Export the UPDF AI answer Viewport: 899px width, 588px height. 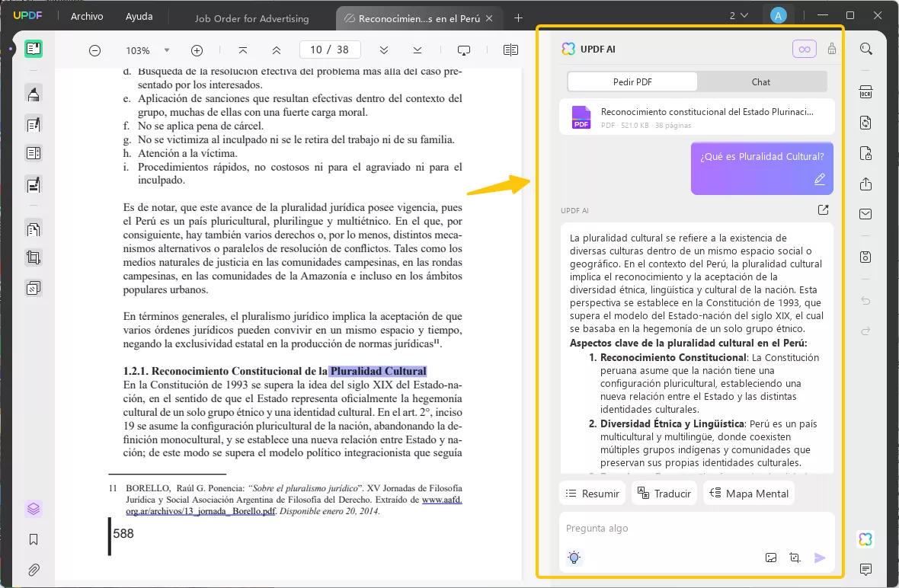(824, 209)
